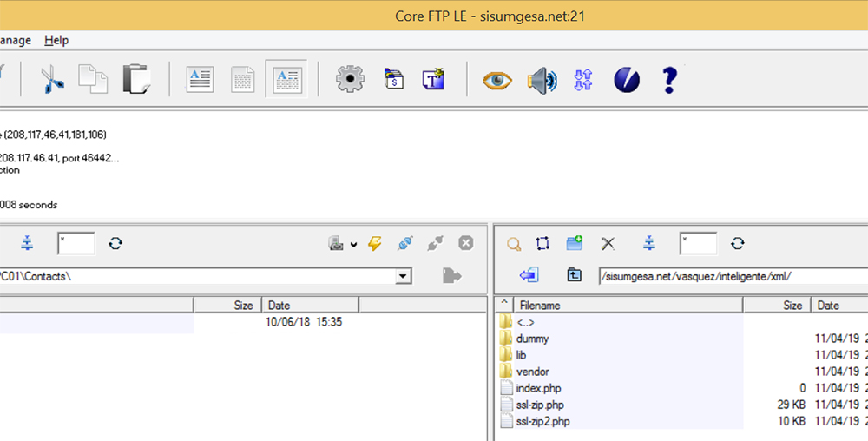Viewport: 868px width, 441px height.
Task: Sort local list by Size header
Action: coord(227,306)
